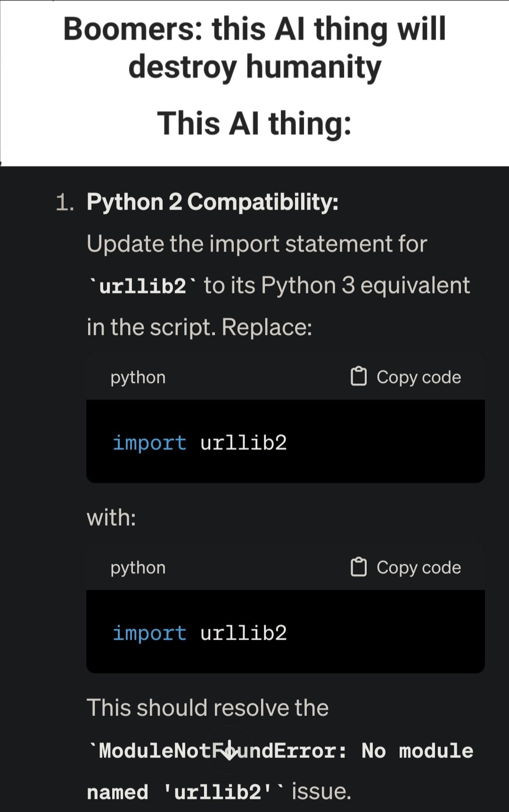Screen dimensions: 509x812
Task: Click the "Boomers: this AI thing will" caption
Action: pyautogui.click(x=254, y=29)
